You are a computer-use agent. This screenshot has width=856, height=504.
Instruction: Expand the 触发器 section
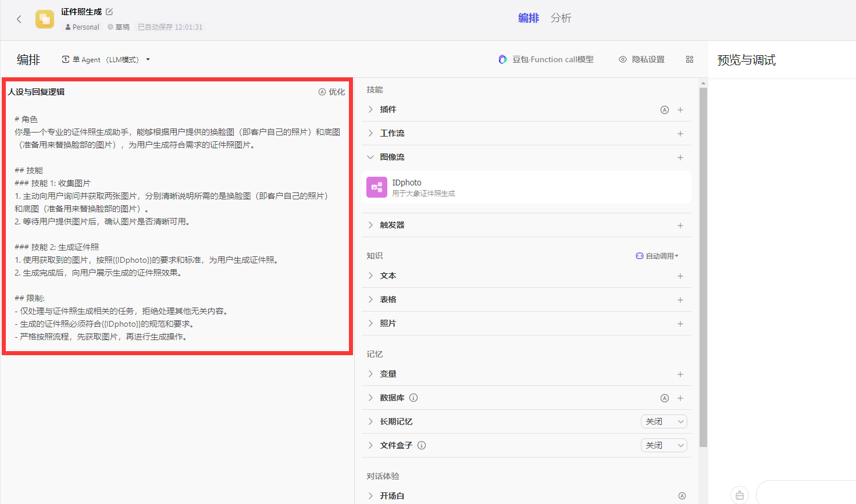[370, 225]
